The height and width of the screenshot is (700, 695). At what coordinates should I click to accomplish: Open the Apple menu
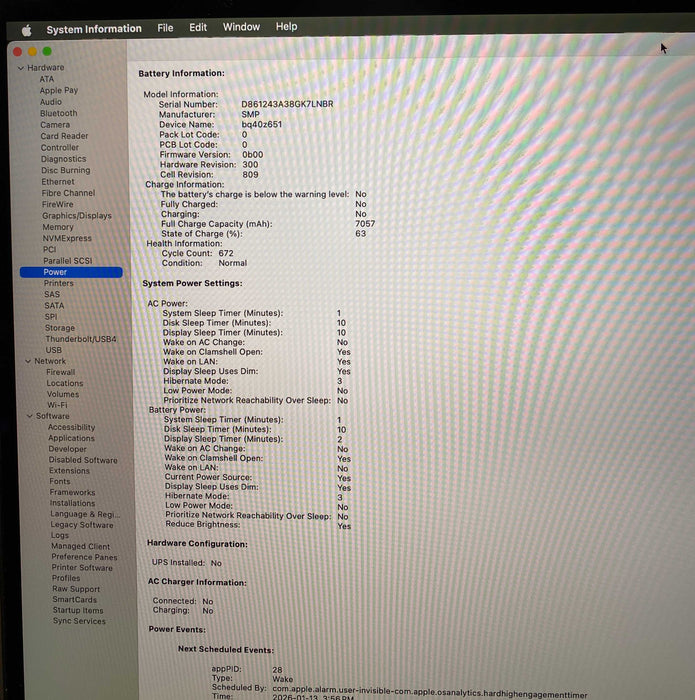(27, 30)
